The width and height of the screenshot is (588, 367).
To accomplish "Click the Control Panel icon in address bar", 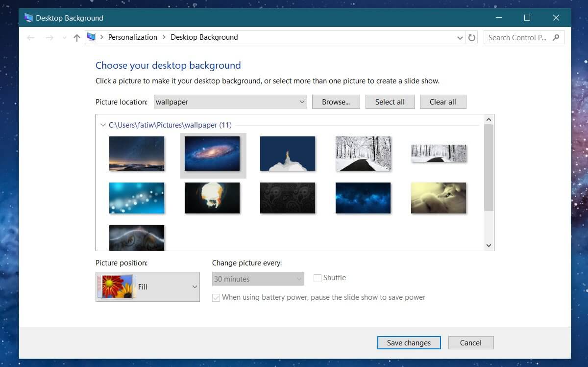I will [92, 37].
